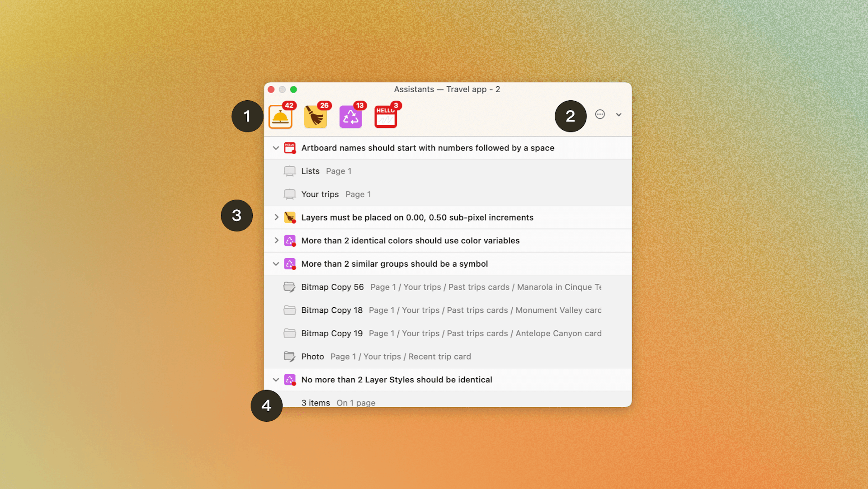Click recycle icon on identical colors rule
868x489 pixels.
click(290, 240)
